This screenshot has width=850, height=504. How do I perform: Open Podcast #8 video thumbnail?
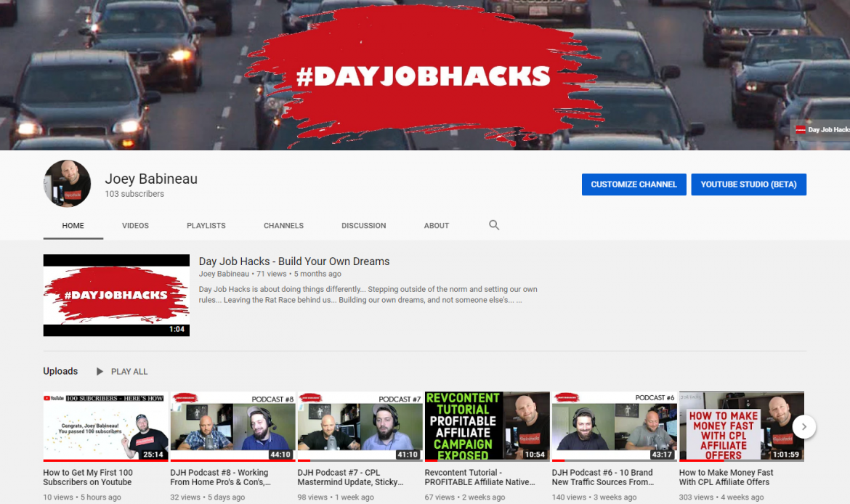[x=232, y=426]
